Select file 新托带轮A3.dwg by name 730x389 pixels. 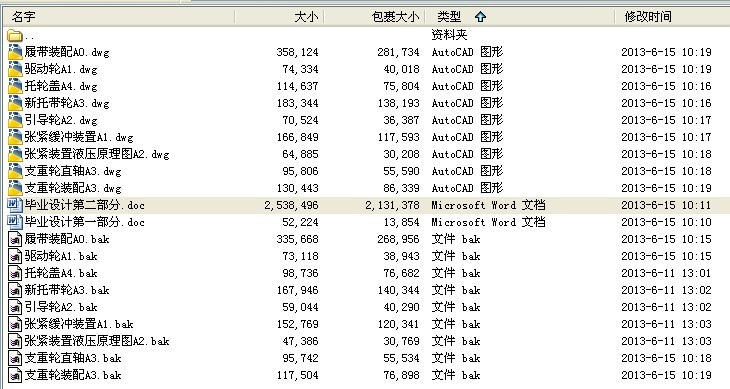coord(67,103)
